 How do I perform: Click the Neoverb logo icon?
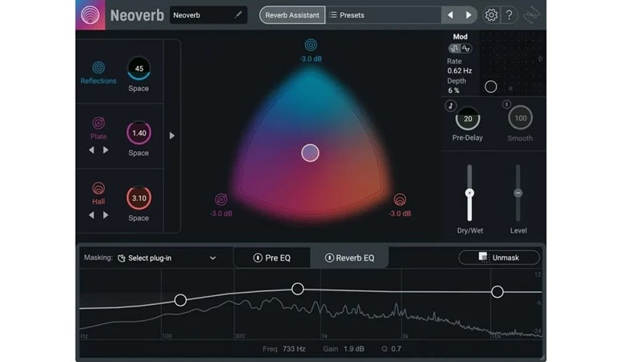coord(90,14)
